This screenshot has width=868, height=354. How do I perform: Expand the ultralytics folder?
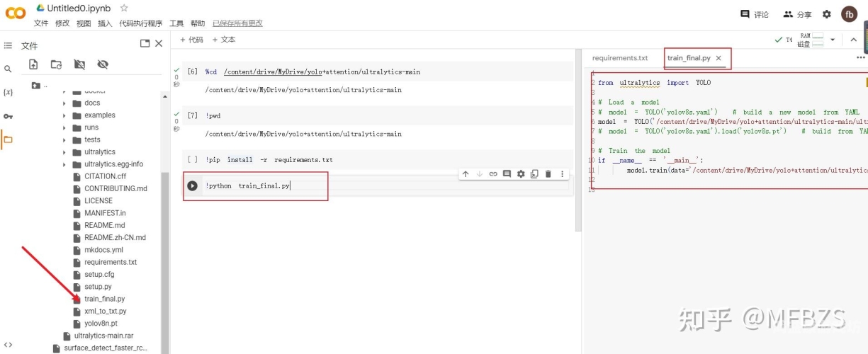pos(64,152)
